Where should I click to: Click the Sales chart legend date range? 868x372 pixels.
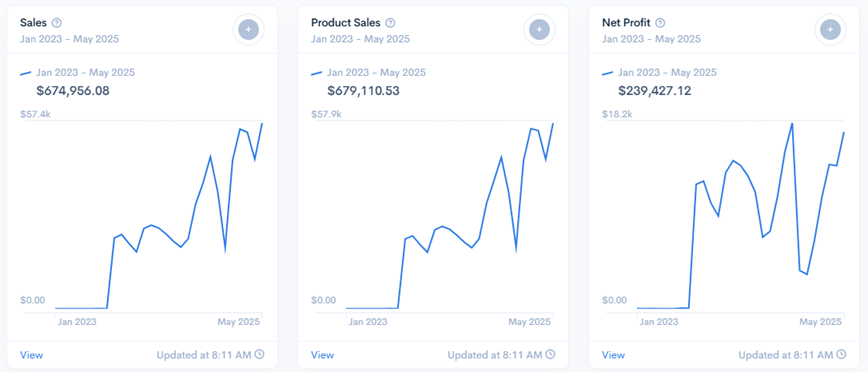tap(86, 73)
